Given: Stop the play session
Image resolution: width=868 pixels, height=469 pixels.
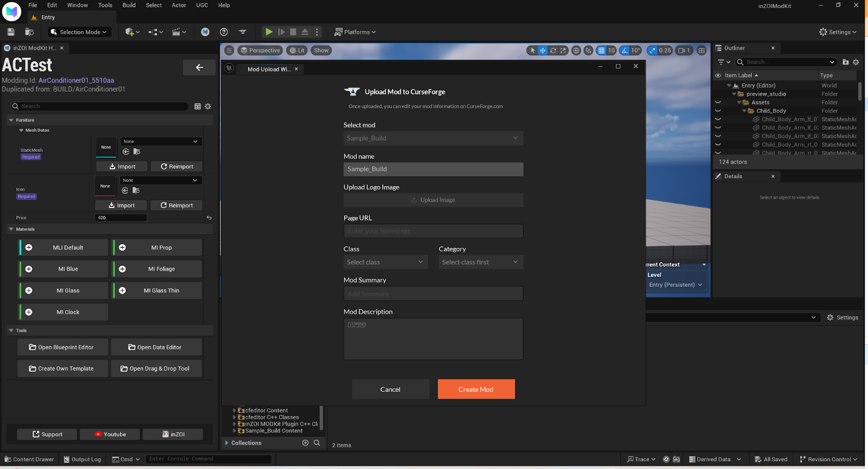Looking at the screenshot, I should pos(293,32).
